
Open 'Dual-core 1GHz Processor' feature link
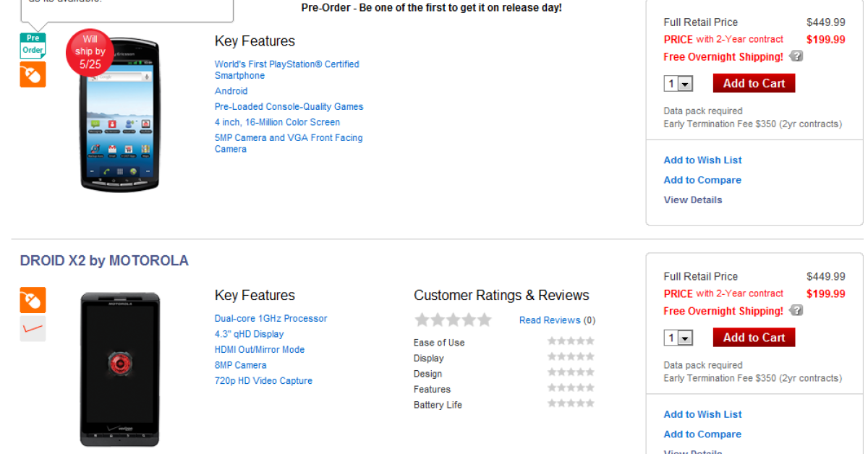271,319
